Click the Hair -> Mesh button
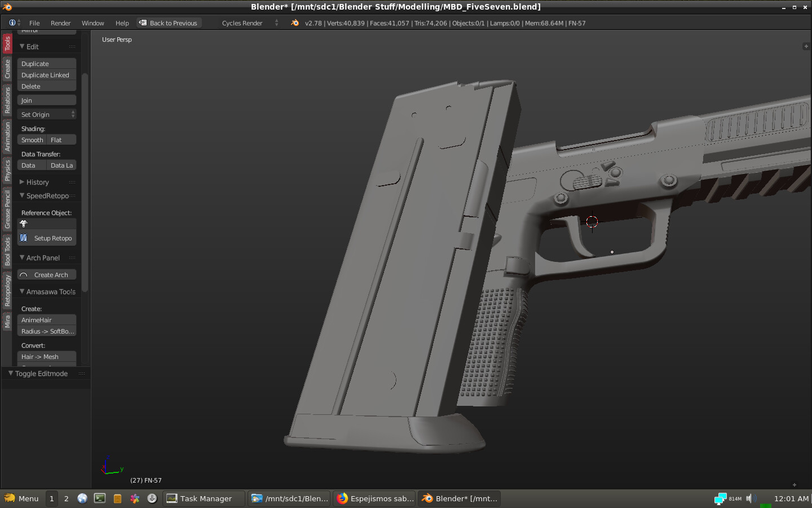This screenshot has height=508, width=812. point(47,357)
